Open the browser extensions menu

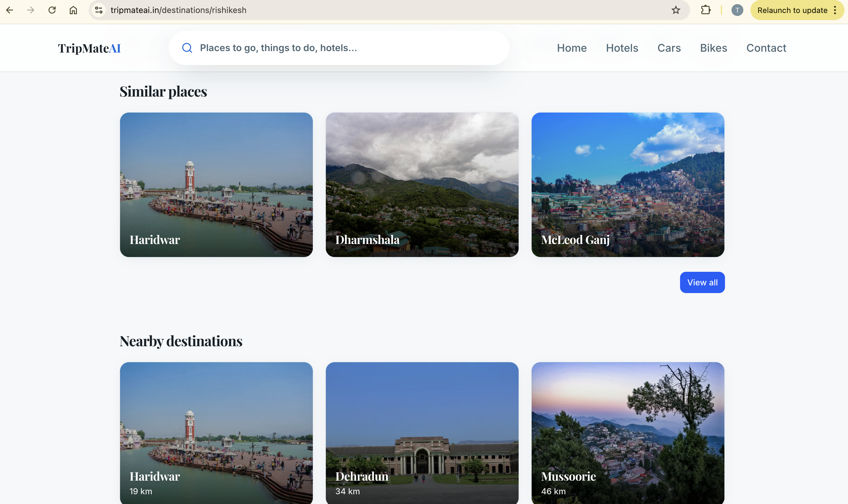pos(705,10)
